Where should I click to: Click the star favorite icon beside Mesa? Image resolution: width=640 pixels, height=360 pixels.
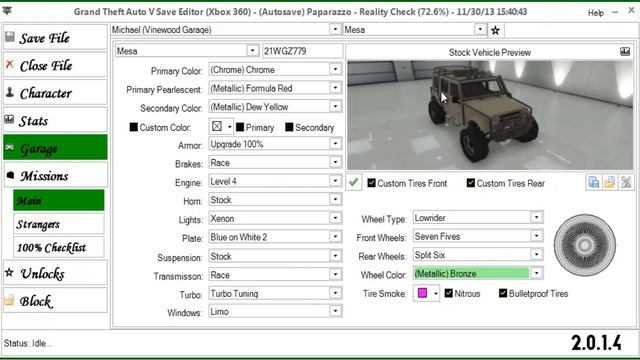[496, 30]
